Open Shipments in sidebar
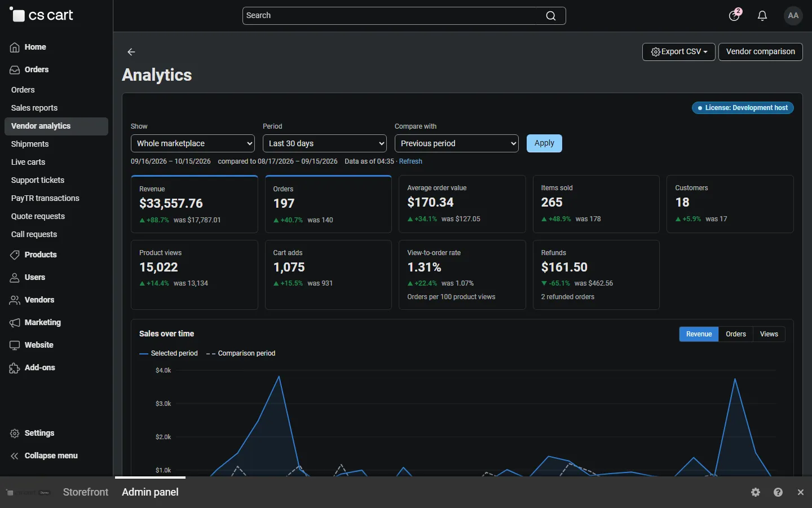This screenshot has width=812, height=508. [30, 144]
